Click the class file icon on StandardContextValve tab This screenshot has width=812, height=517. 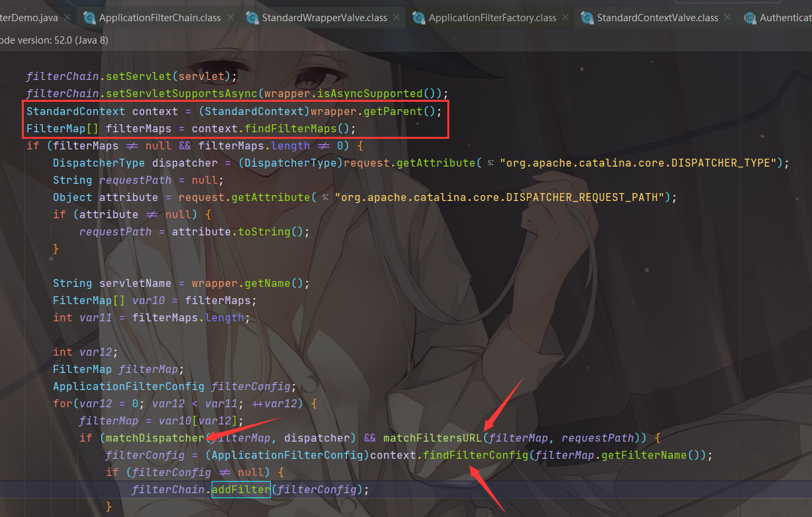587,18
